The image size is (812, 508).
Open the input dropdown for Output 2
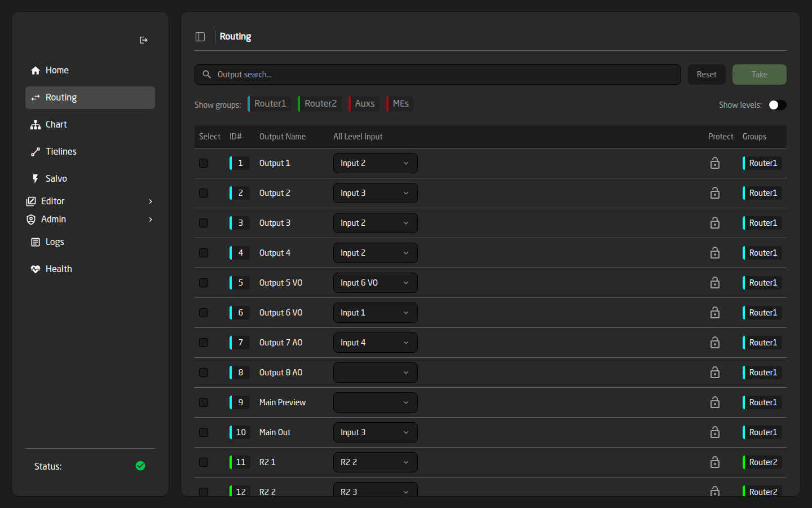point(376,193)
